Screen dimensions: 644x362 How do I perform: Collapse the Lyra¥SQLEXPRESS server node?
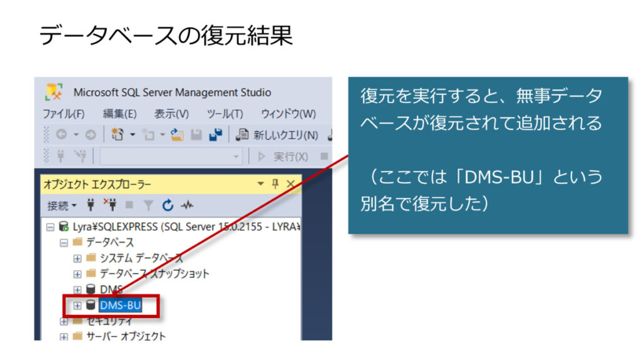50,226
